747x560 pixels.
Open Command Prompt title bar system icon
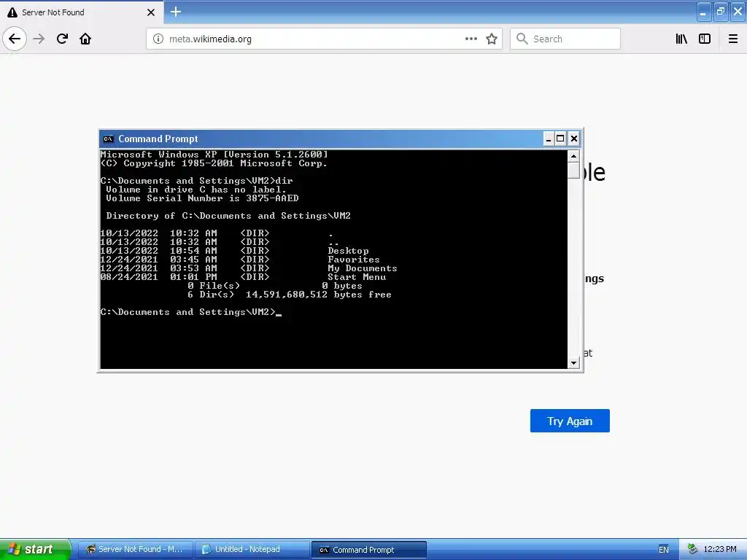108,139
